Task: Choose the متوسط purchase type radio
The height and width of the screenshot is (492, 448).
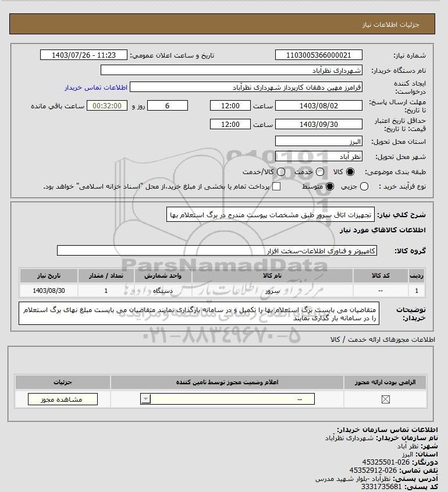Action: 330,187
